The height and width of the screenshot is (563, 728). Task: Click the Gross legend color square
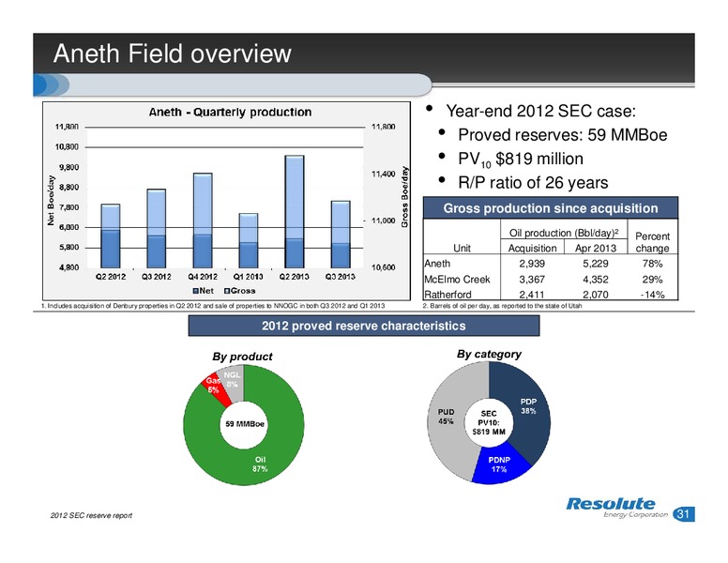[x=227, y=291]
